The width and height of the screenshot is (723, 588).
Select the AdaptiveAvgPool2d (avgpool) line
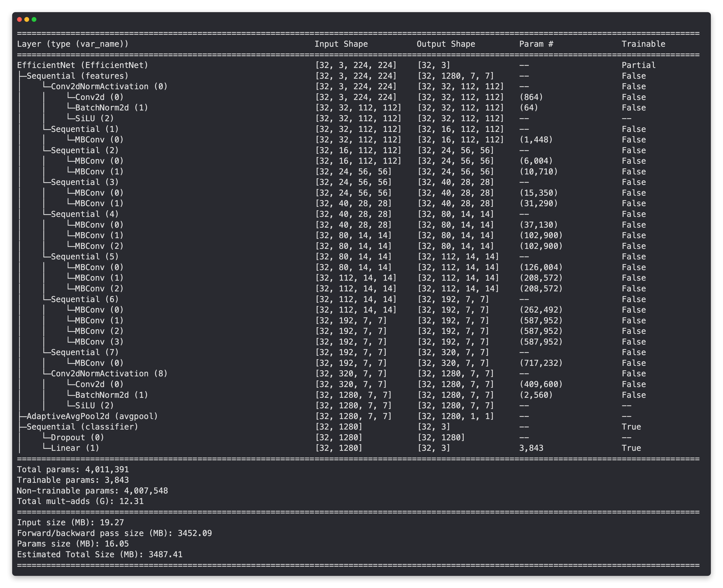click(92, 416)
